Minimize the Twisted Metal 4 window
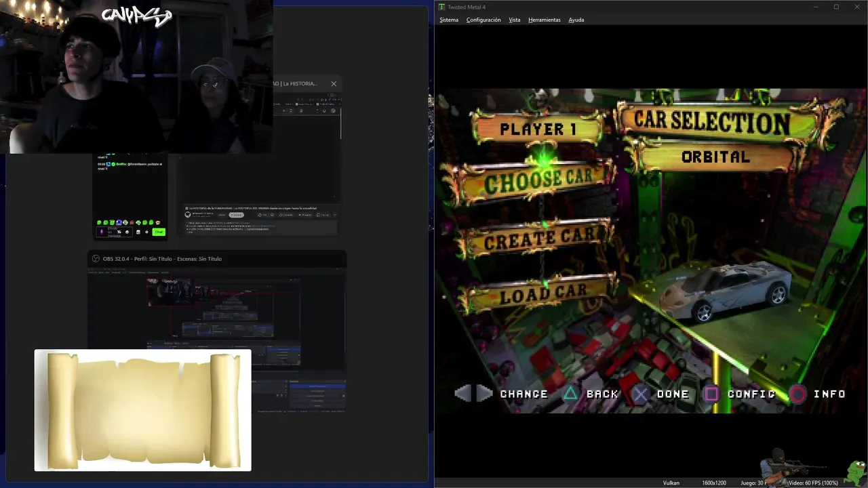The height and width of the screenshot is (488, 868). coord(816,7)
